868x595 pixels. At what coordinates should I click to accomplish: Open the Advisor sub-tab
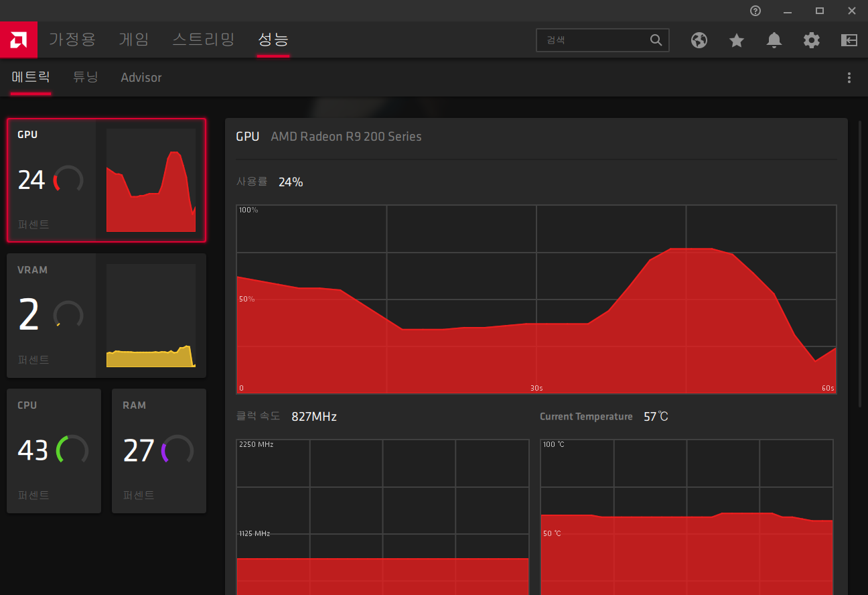(141, 78)
